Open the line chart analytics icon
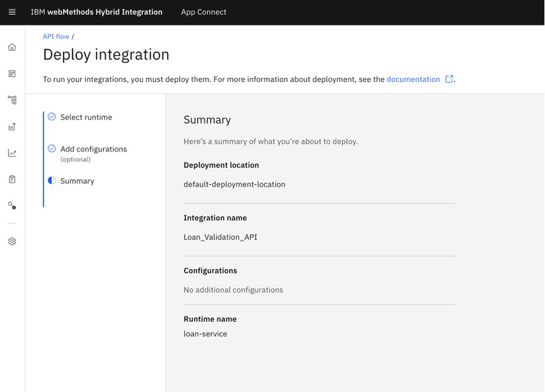Image resolution: width=545 pixels, height=392 pixels. tap(12, 153)
